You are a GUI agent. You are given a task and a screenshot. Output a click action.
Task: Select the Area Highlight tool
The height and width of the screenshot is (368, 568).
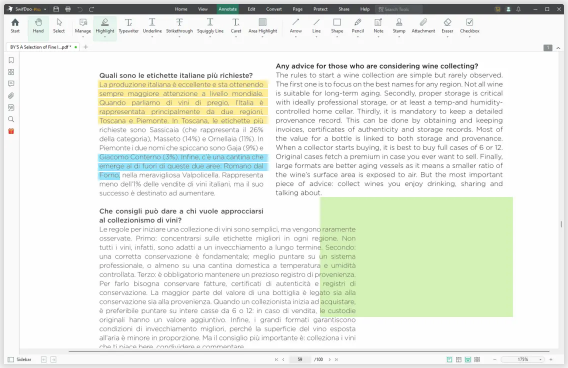[x=263, y=26]
